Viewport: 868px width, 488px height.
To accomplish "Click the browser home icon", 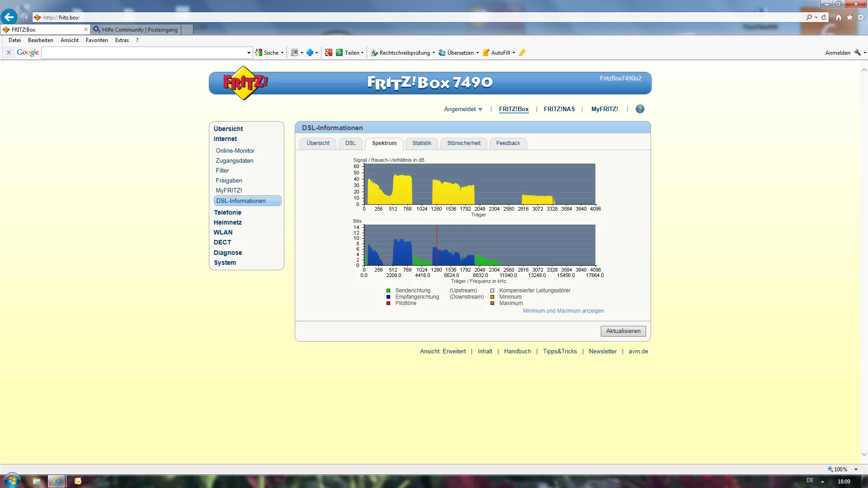I will pos(839,17).
